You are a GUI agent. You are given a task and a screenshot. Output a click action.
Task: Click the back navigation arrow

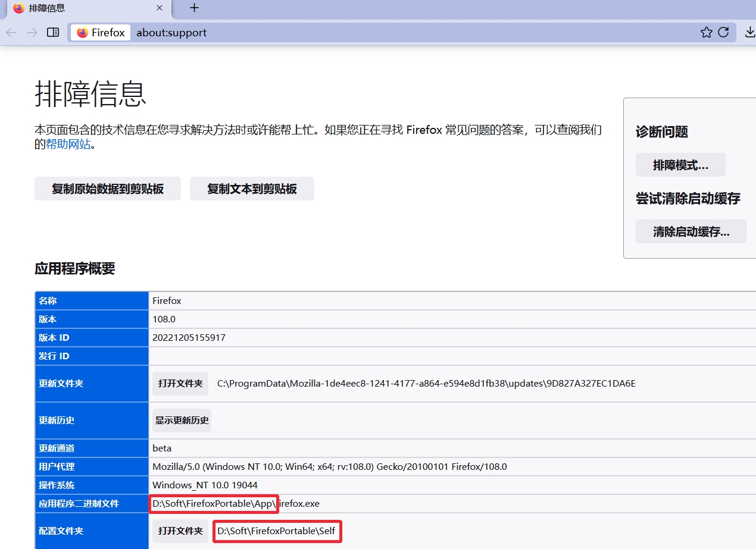tap(11, 32)
